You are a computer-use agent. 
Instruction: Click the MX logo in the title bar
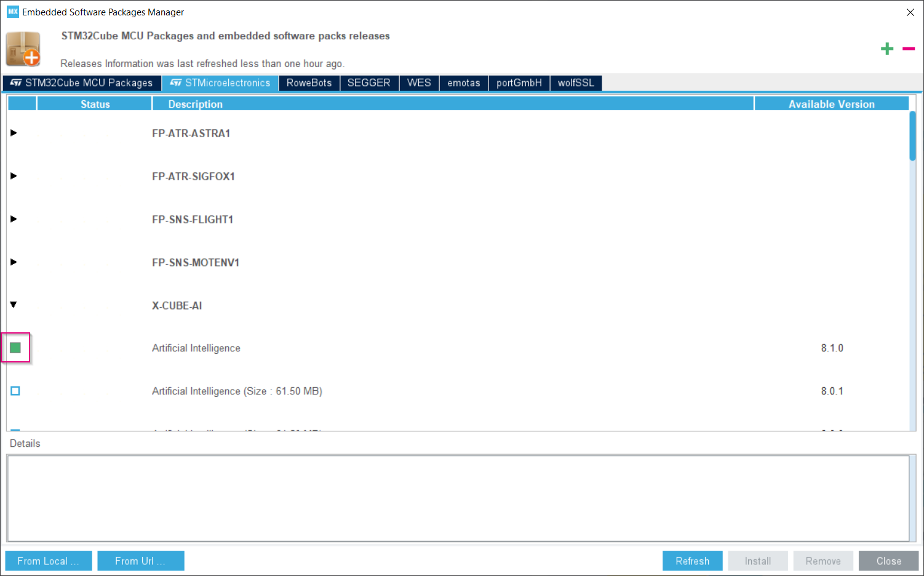tap(12, 12)
